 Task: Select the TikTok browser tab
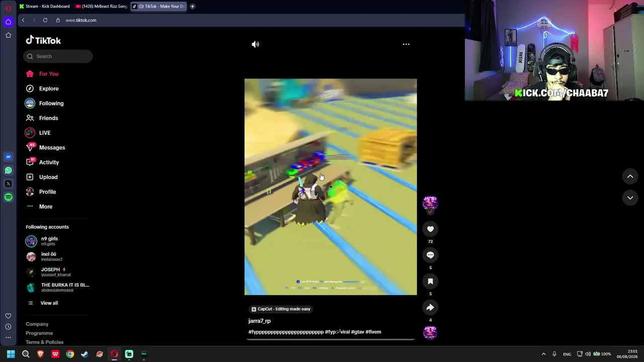click(158, 6)
